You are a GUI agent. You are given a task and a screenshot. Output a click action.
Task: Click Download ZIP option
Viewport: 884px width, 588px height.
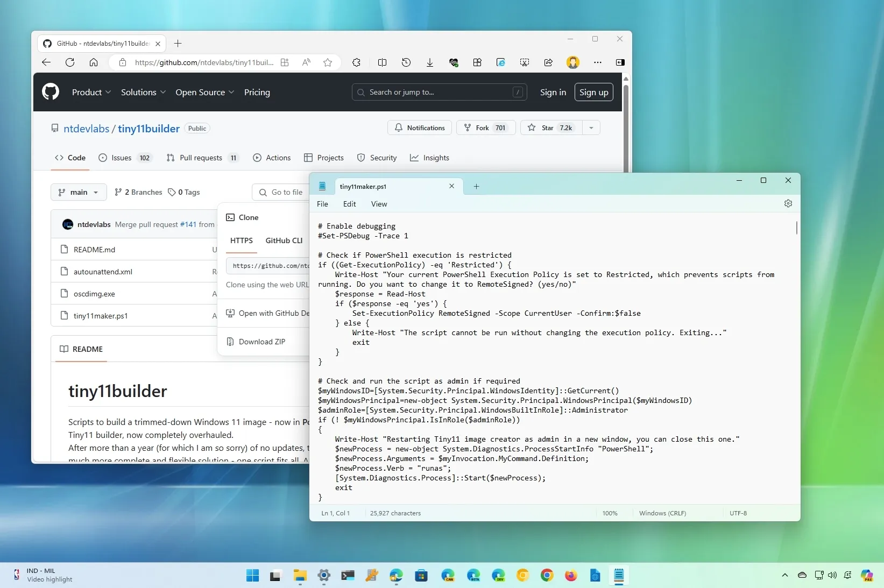262,342
